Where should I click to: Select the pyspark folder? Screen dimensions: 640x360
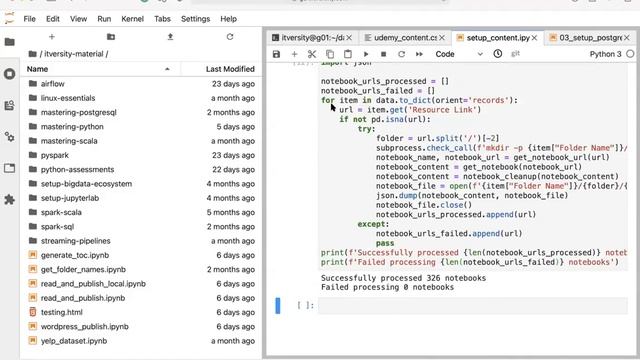pyautogui.click(x=142, y=155)
